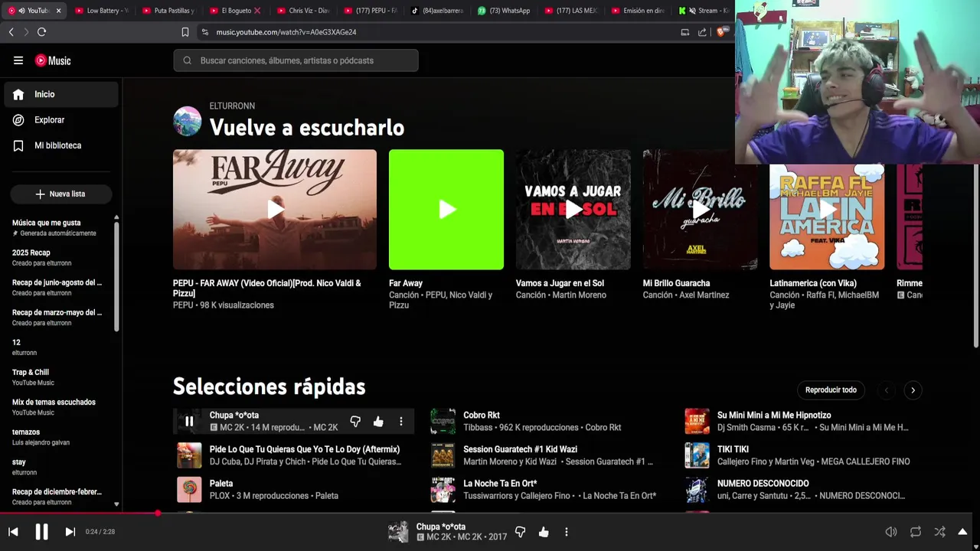Open the hamburger guide menu
Image resolution: width=980 pixels, height=551 pixels.
[x=18, y=60]
